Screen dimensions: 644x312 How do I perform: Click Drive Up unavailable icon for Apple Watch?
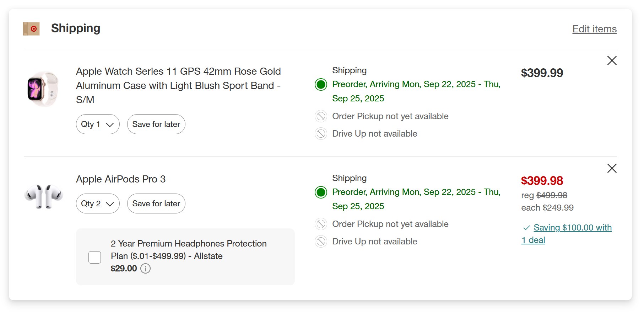point(321,134)
